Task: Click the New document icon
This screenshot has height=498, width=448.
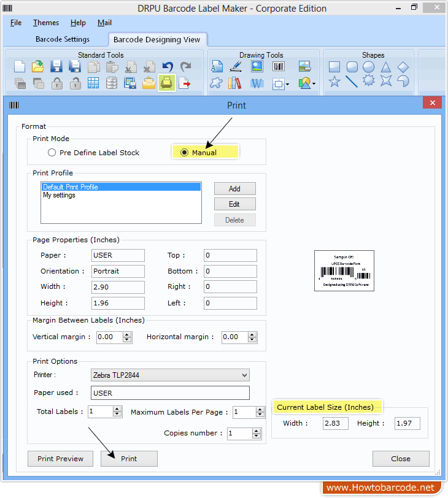Action: [20, 67]
